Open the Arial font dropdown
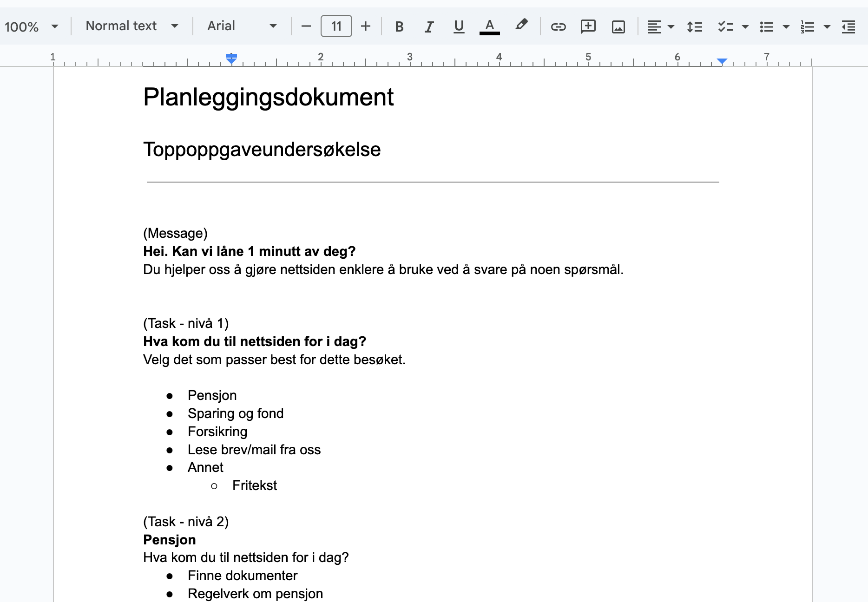This screenshot has width=868, height=602. [x=242, y=26]
